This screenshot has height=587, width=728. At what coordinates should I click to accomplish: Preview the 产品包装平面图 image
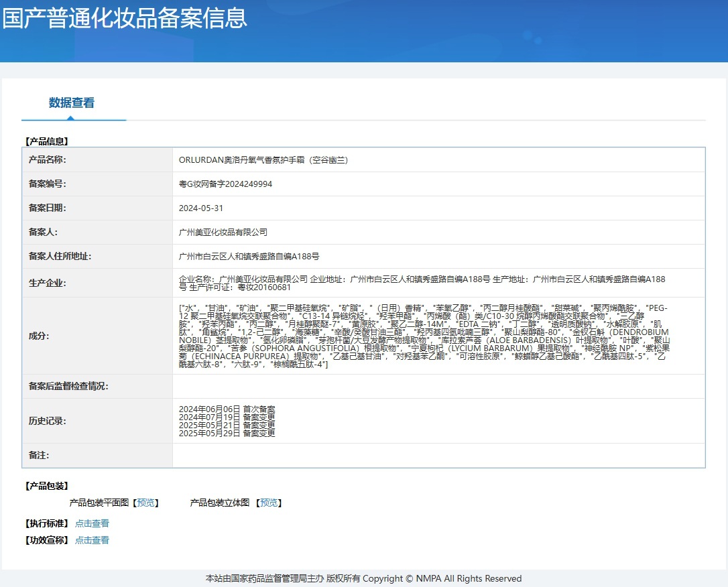click(145, 503)
